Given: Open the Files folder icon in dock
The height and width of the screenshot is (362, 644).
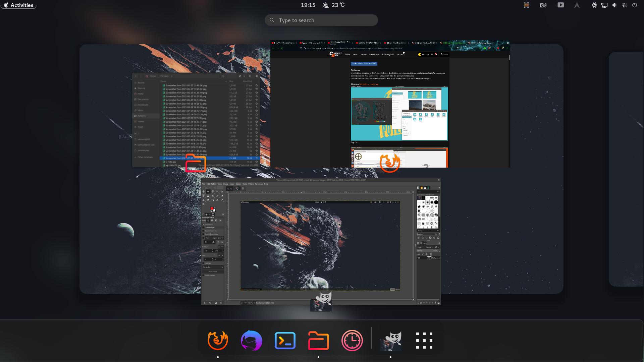Looking at the screenshot, I should [x=318, y=341].
